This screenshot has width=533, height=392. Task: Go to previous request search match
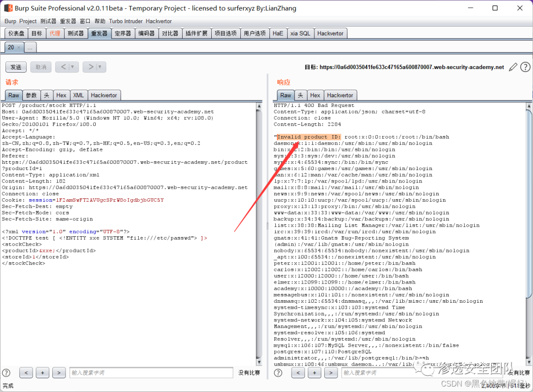coord(26,373)
